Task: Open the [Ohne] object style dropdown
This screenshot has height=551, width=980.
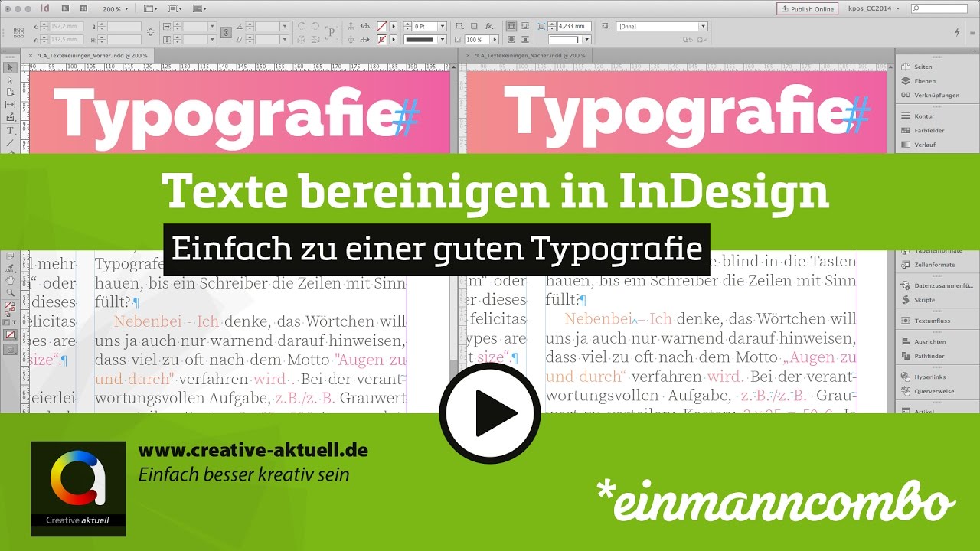Action: (x=661, y=26)
